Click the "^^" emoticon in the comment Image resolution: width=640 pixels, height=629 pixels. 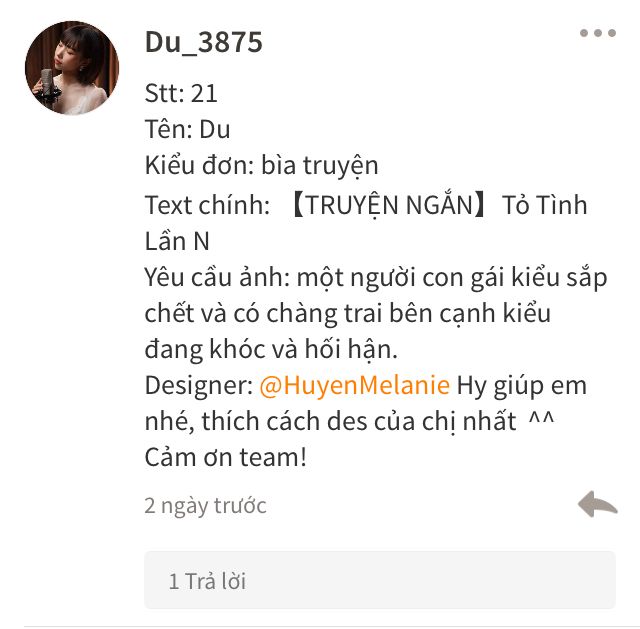[541, 418]
